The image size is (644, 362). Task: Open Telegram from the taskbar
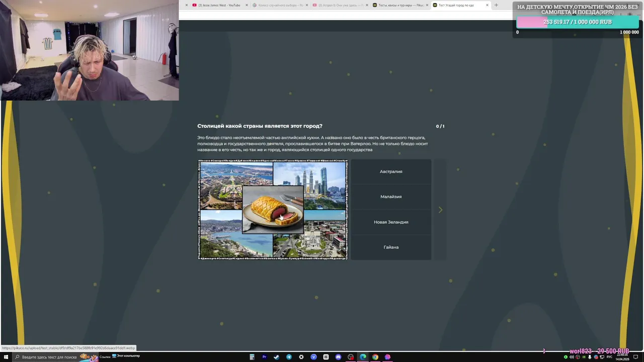[289, 357]
